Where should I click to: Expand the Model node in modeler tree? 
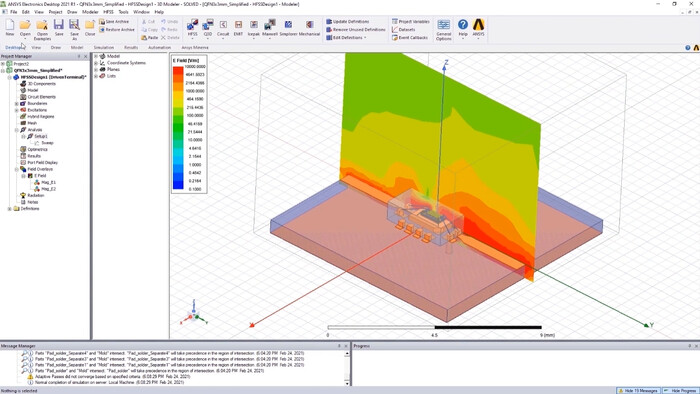pos(96,56)
